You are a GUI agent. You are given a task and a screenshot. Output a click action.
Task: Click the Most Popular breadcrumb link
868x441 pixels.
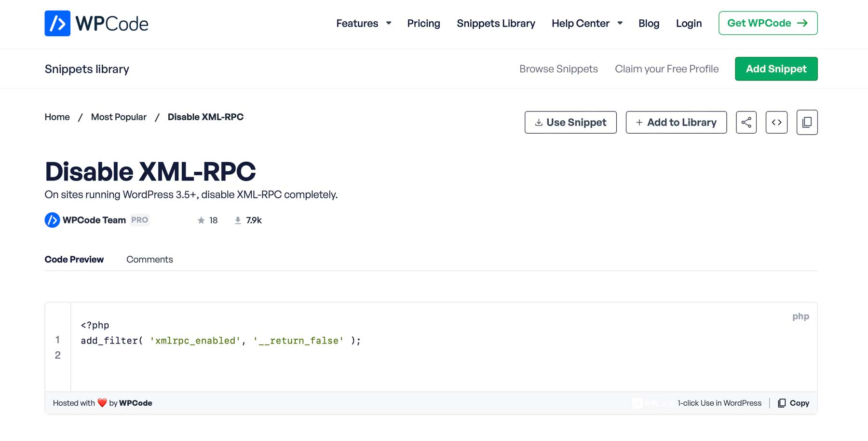(119, 117)
